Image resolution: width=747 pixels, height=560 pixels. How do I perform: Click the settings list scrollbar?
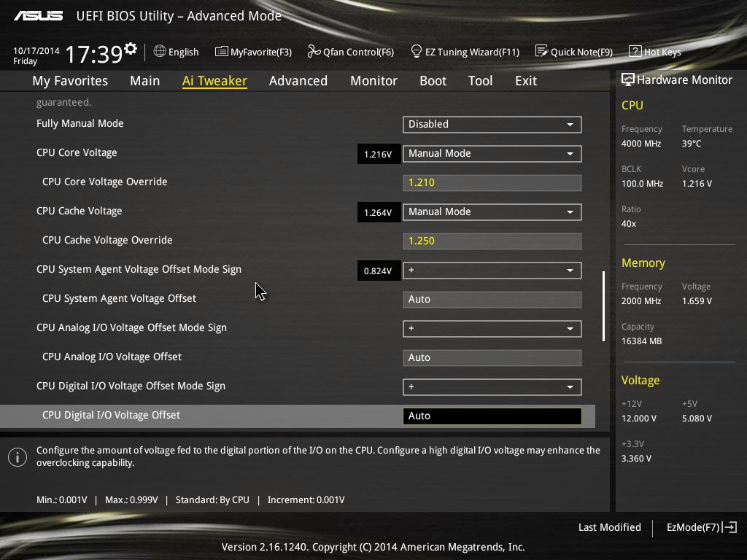point(603,306)
